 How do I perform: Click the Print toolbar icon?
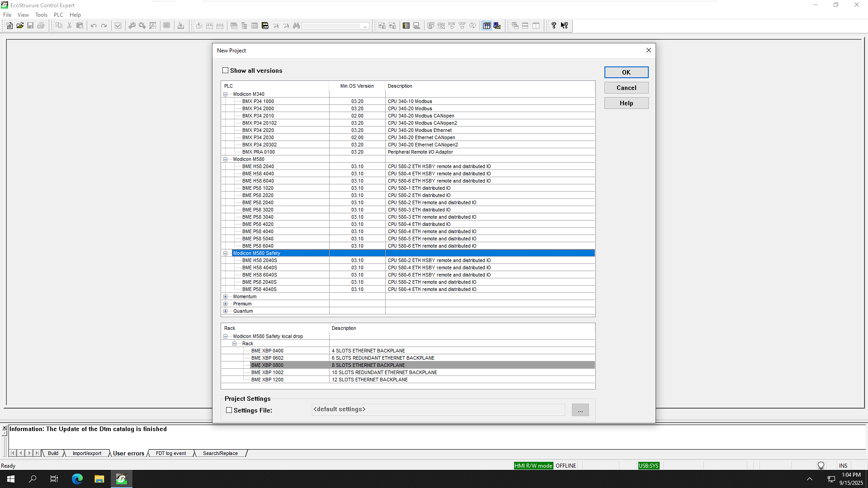pos(41,26)
